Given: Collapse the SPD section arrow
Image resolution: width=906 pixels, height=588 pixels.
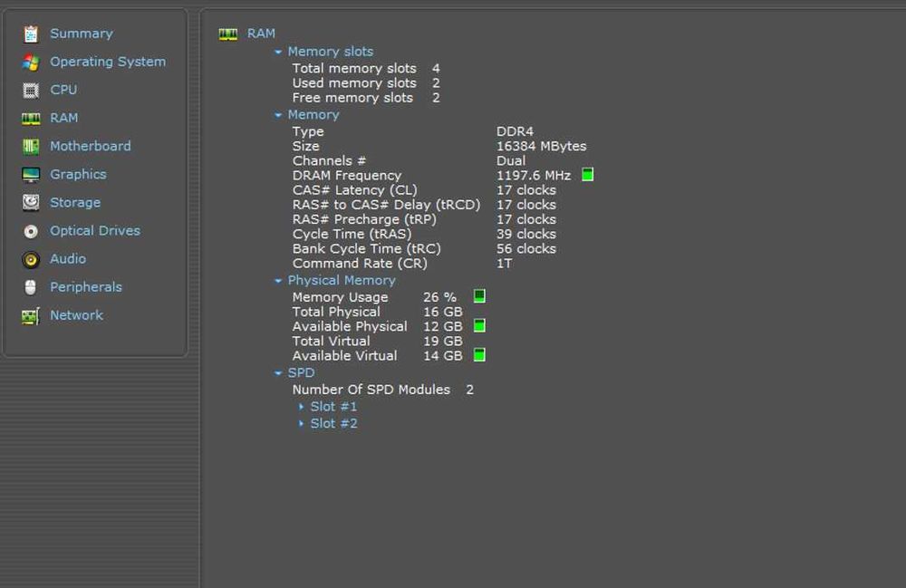Looking at the screenshot, I should click(x=278, y=373).
